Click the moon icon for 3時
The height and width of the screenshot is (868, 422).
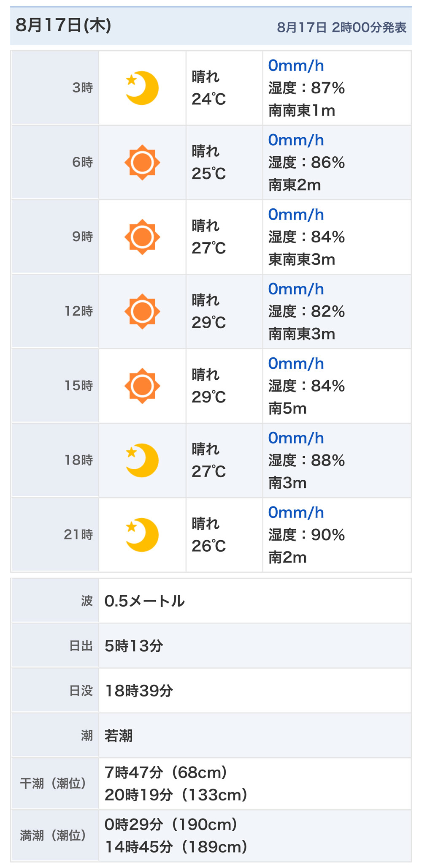click(142, 88)
